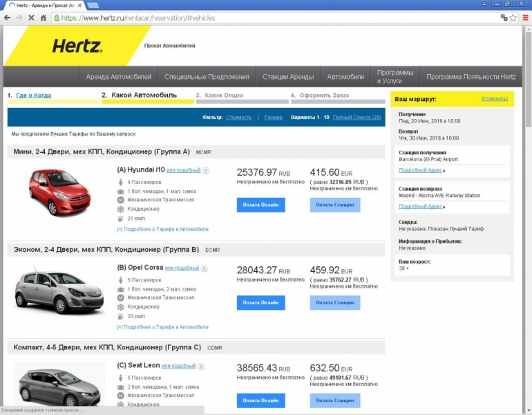This screenshot has height=415, width=532.
Task: Click passenger icon in Seat Leon row
Action: (x=120, y=378)
